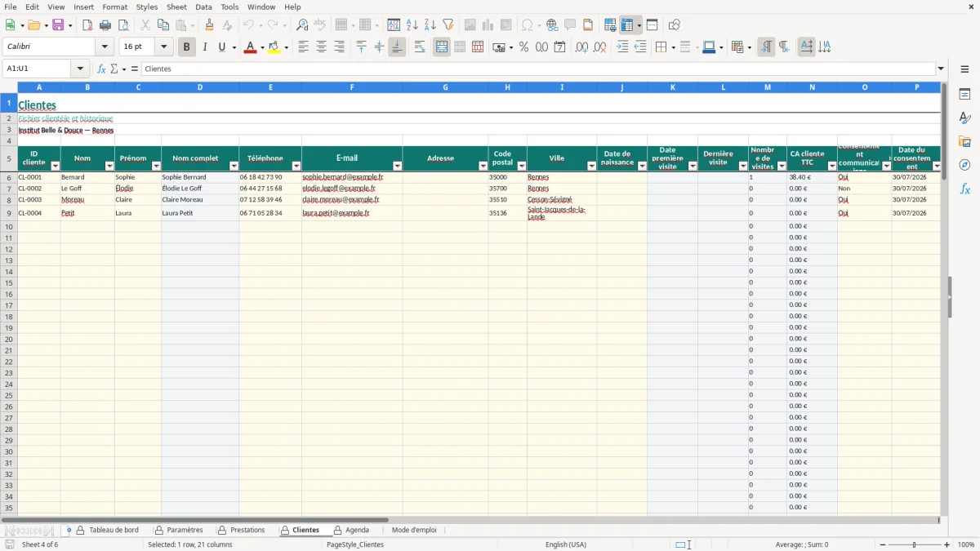Click the Cut scissors icon
This screenshot has width=980, height=551.
tap(145, 25)
